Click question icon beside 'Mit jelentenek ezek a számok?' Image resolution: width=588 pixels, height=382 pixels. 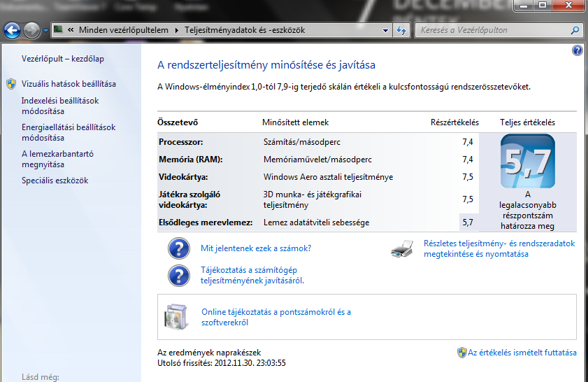tap(179, 248)
